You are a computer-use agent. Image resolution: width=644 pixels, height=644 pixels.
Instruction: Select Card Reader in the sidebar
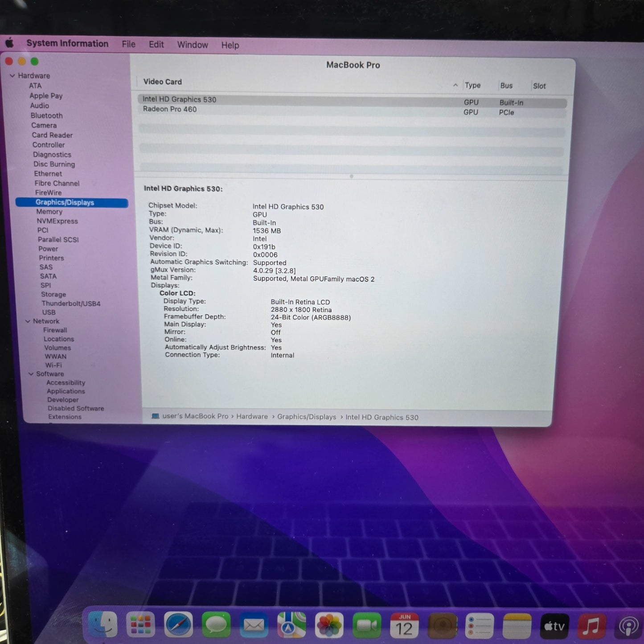click(x=52, y=135)
